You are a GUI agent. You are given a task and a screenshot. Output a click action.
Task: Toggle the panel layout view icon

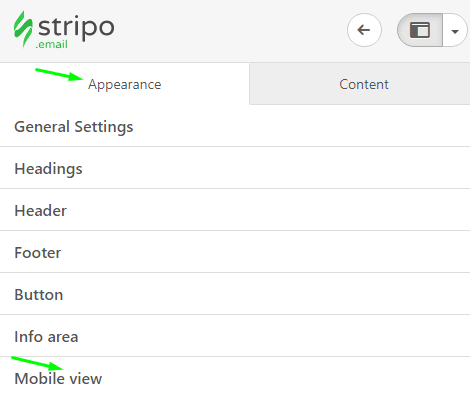point(420,30)
